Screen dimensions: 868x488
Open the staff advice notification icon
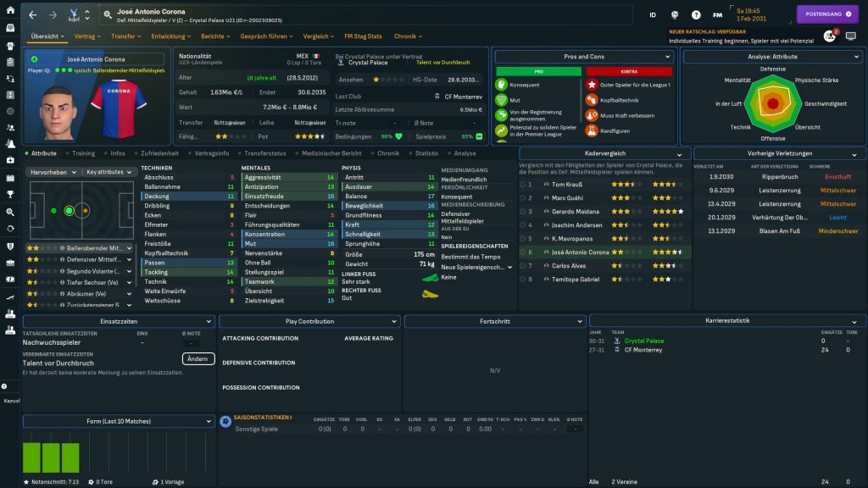[829, 36]
